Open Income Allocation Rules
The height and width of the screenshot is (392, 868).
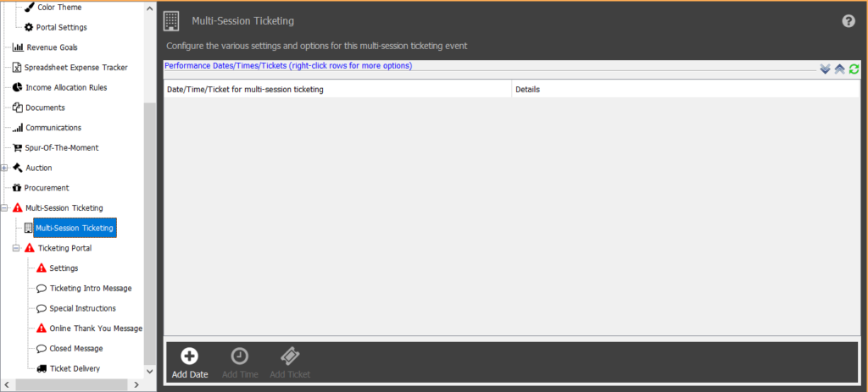click(x=66, y=87)
